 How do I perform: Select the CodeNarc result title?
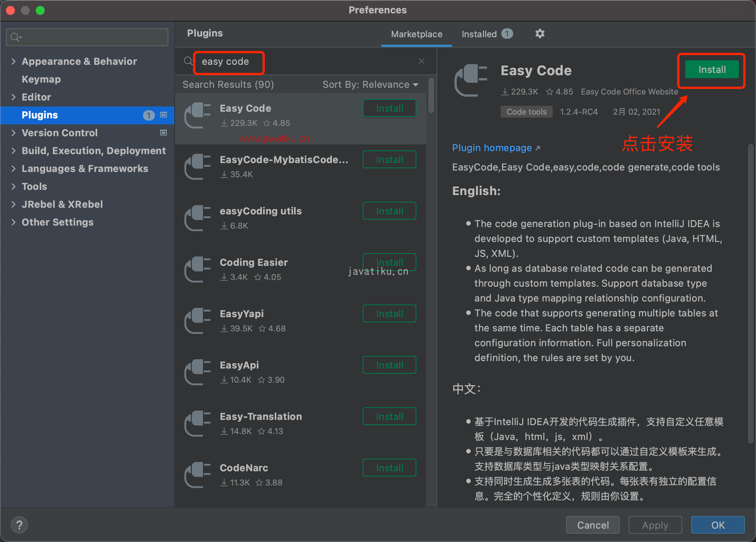tap(244, 468)
